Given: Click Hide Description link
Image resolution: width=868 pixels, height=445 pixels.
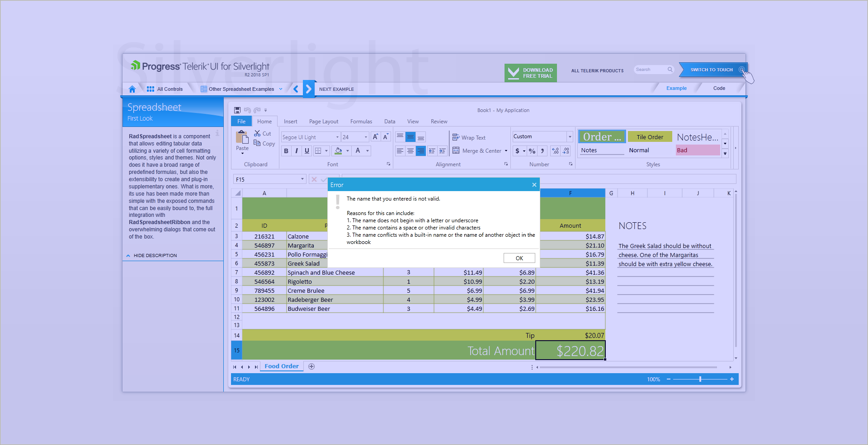Looking at the screenshot, I should pyautogui.click(x=151, y=256).
